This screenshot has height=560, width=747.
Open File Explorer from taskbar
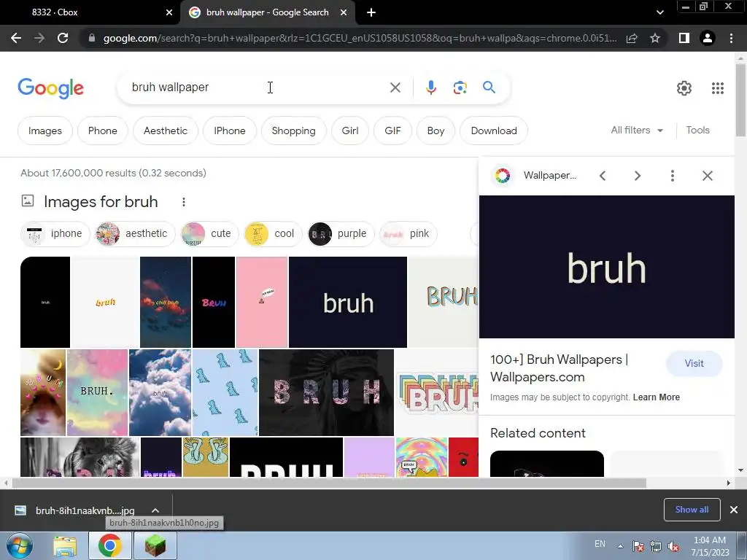point(65,546)
